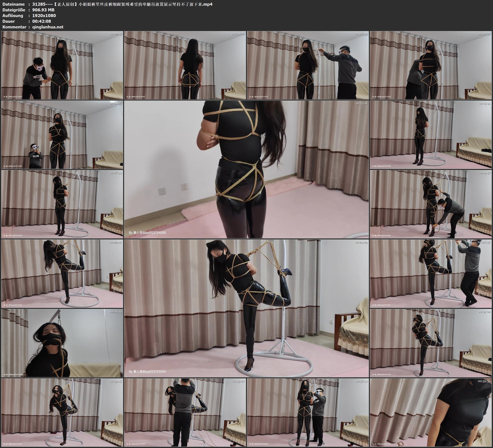Select the frame labeled 00:17:44
This screenshot has width=493, height=448.
pyautogui.click(x=62, y=204)
